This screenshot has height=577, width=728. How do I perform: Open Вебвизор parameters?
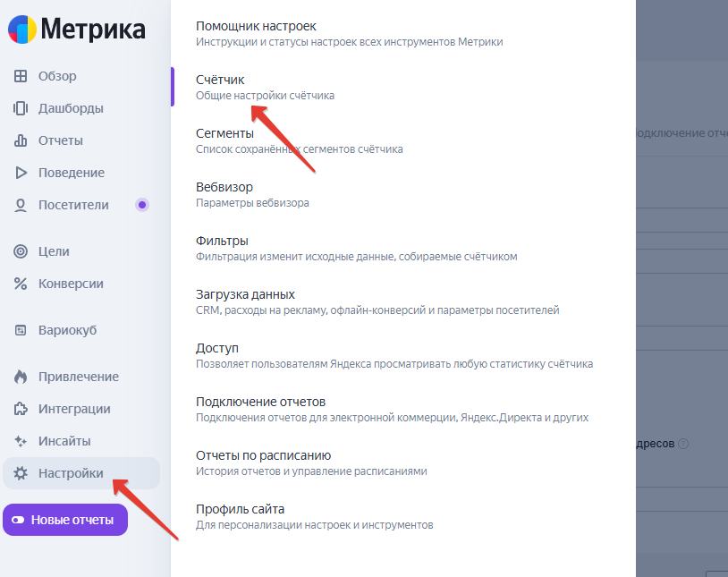224,188
